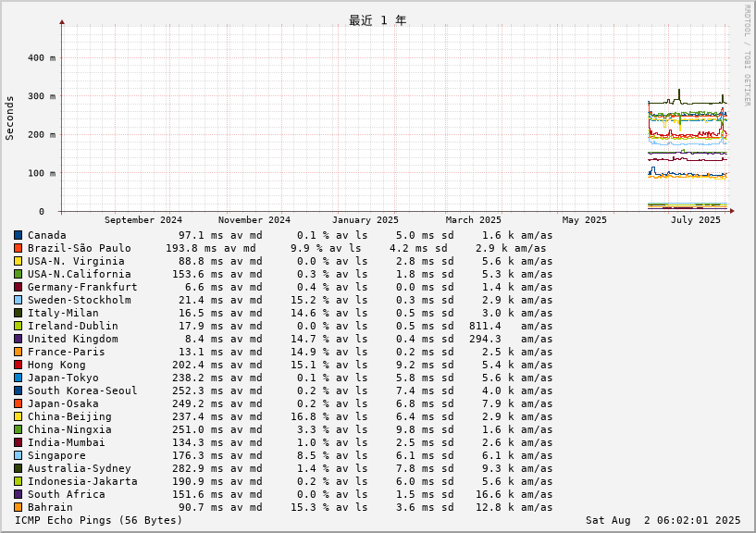This screenshot has height=533, width=756.
Task: Select the China-Beijing legend label
Action: click(x=69, y=416)
